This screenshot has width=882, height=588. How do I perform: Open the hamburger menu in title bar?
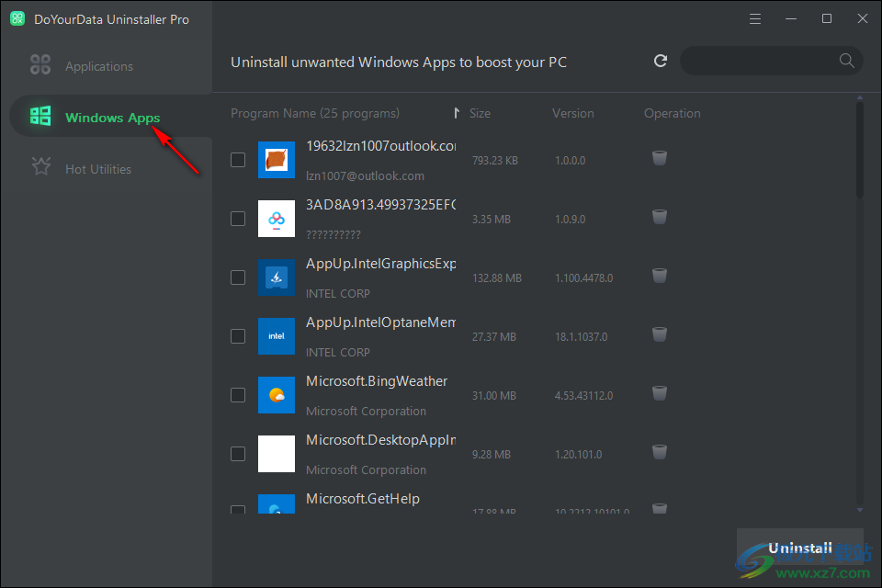(x=755, y=19)
